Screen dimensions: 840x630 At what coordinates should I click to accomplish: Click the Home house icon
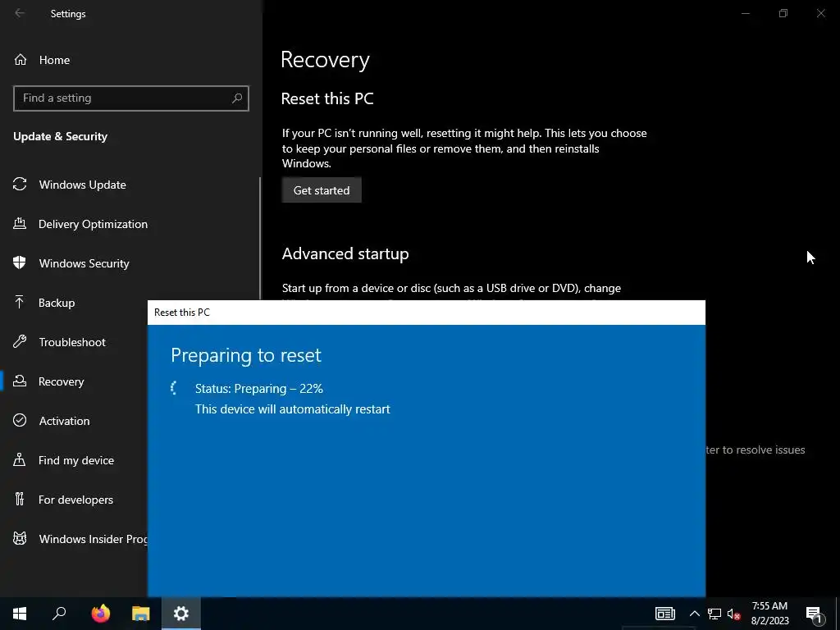coord(21,59)
